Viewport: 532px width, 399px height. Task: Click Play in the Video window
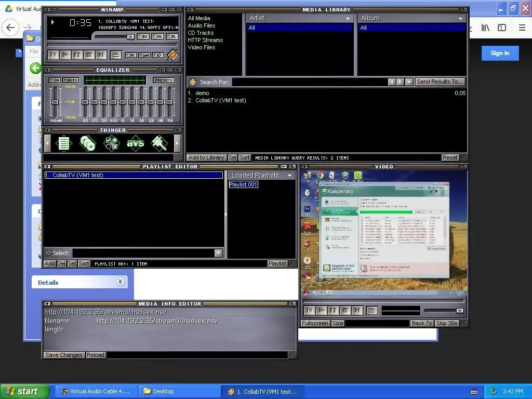(322, 311)
